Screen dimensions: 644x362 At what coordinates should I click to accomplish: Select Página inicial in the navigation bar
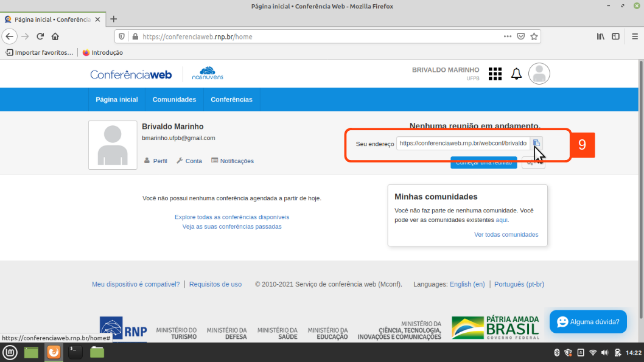tap(116, 99)
